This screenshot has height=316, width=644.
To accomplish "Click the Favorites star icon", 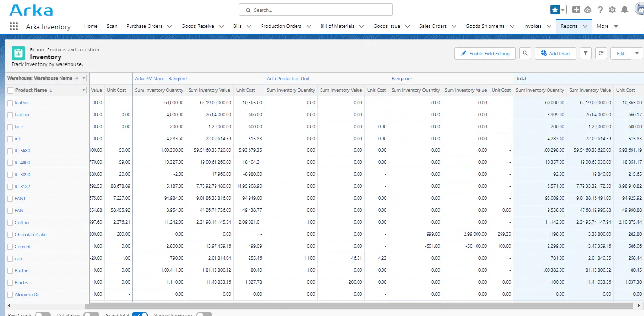I will [555, 10].
